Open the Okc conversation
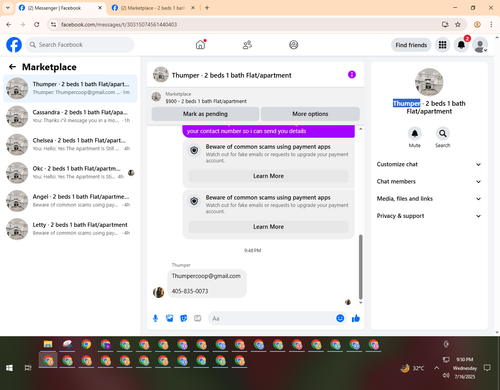This screenshot has width=500, height=390. 70,172
